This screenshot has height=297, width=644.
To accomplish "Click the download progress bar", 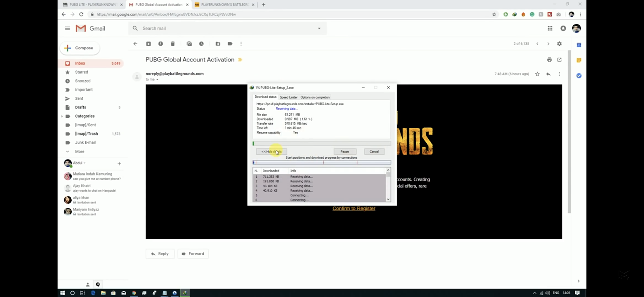I will tap(322, 143).
